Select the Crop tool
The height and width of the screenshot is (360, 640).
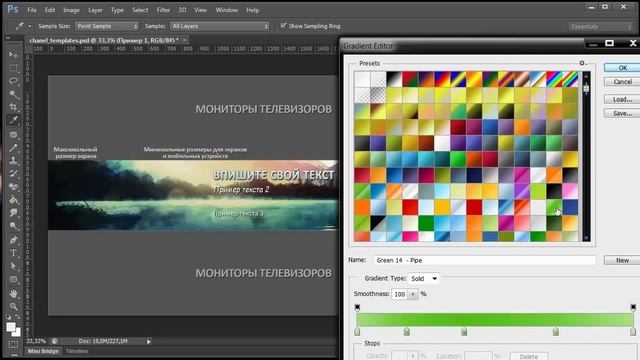point(13,107)
